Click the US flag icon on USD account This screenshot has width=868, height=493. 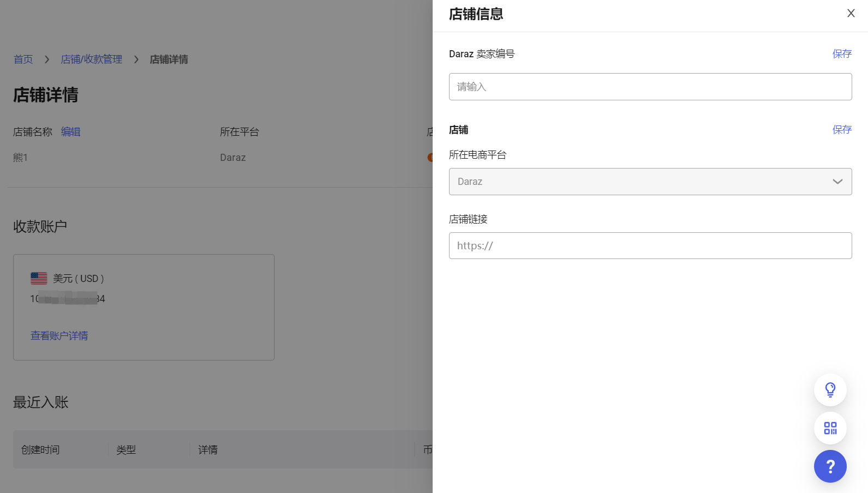click(39, 278)
